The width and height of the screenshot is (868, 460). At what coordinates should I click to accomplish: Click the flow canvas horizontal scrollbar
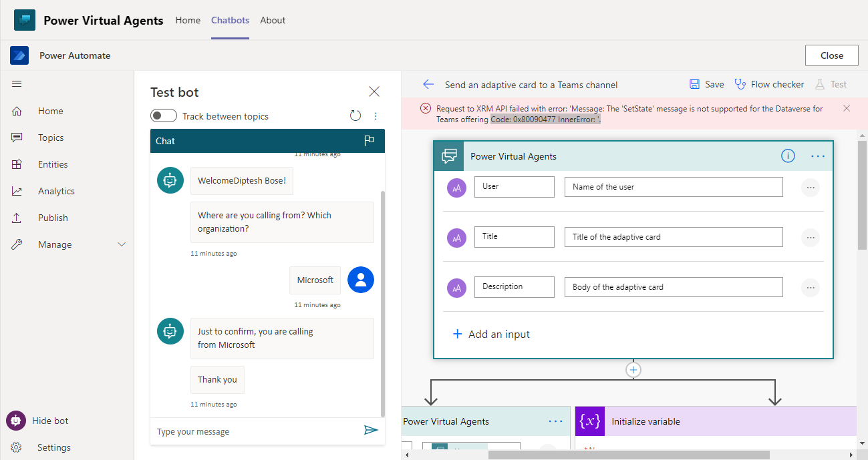[629, 455]
